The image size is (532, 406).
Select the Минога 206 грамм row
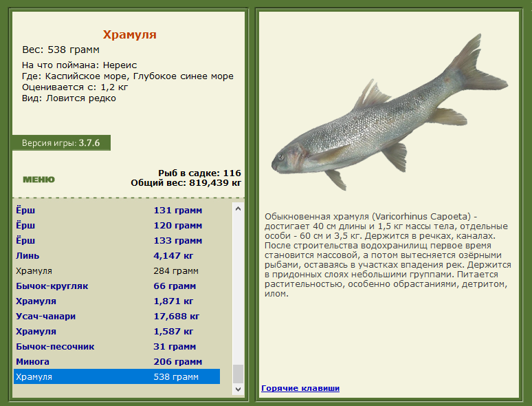(x=117, y=361)
